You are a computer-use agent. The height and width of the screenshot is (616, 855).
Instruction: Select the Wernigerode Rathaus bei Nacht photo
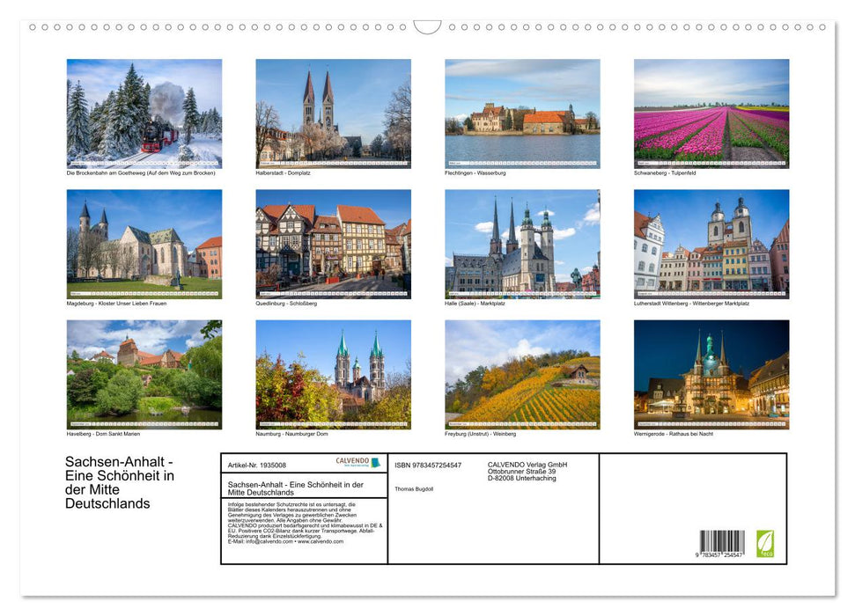point(711,374)
